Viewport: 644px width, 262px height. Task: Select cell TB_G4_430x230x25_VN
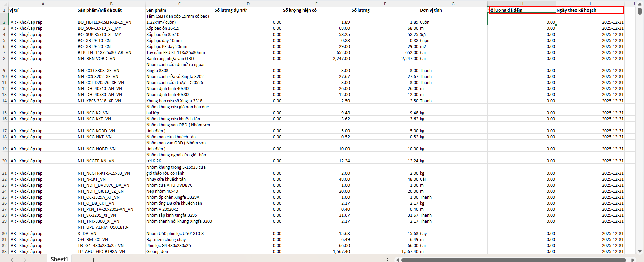tap(111, 246)
